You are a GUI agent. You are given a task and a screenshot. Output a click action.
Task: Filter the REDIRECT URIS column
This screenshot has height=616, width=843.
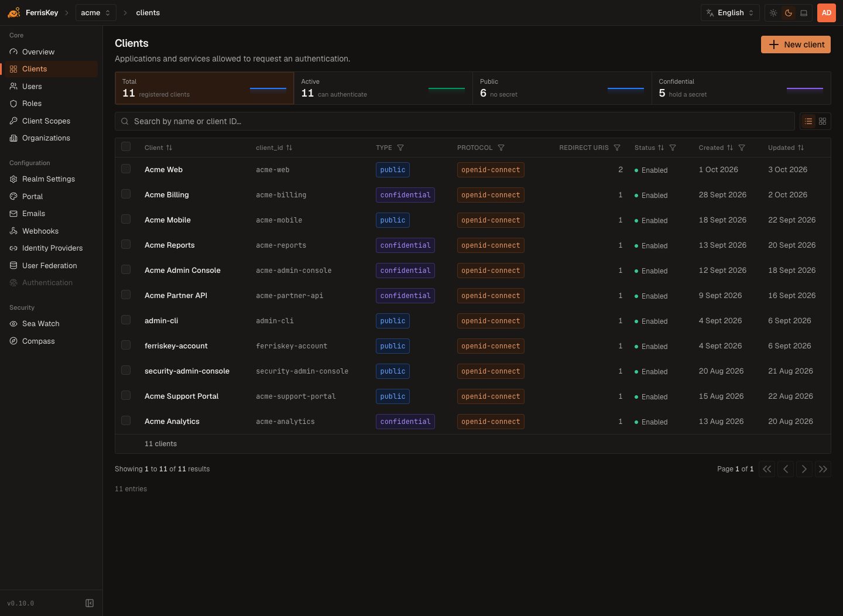click(617, 148)
